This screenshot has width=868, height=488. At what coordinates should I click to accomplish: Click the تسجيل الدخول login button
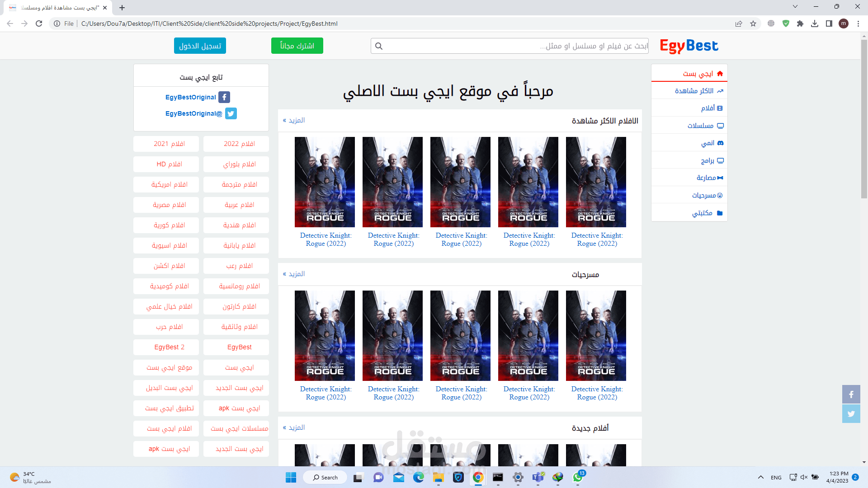[200, 46]
